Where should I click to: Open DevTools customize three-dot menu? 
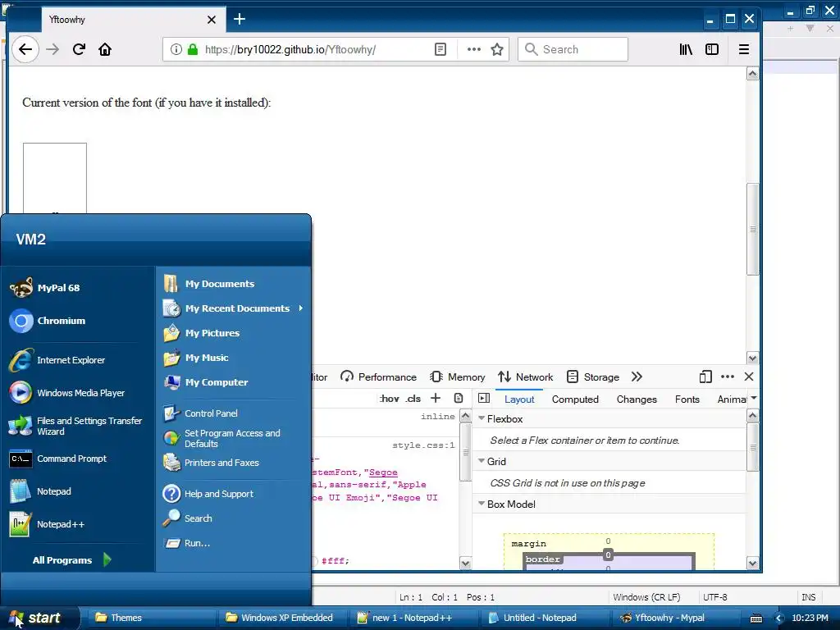coord(728,377)
